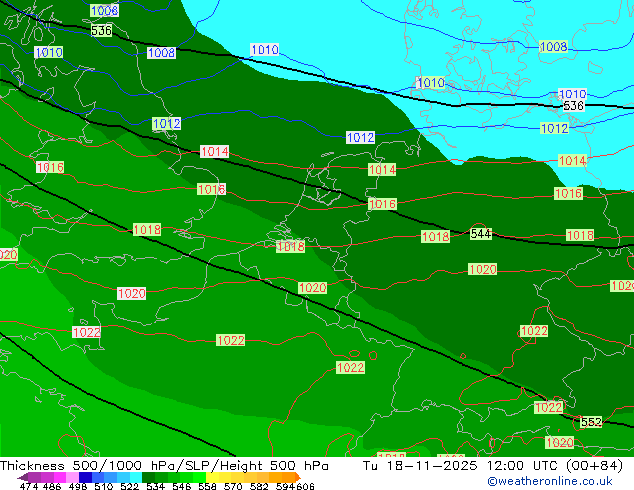
Task: Click the 544 height contour label
Action: 481,234
